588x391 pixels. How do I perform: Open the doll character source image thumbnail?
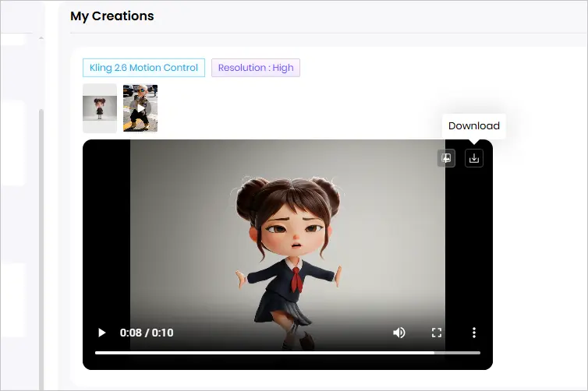(x=100, y=108)
